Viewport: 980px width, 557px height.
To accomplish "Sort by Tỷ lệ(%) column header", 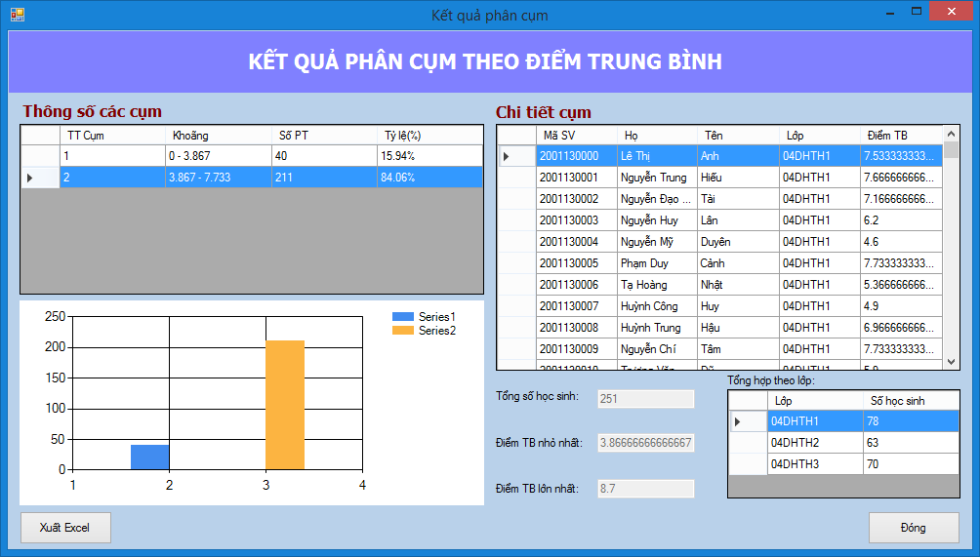I will pyautogui.click(x=430, y=136).
